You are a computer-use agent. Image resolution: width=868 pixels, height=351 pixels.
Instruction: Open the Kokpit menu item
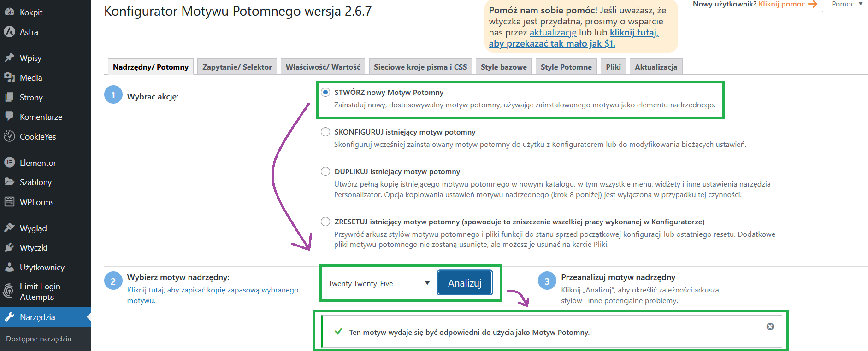tap(31, 12)
